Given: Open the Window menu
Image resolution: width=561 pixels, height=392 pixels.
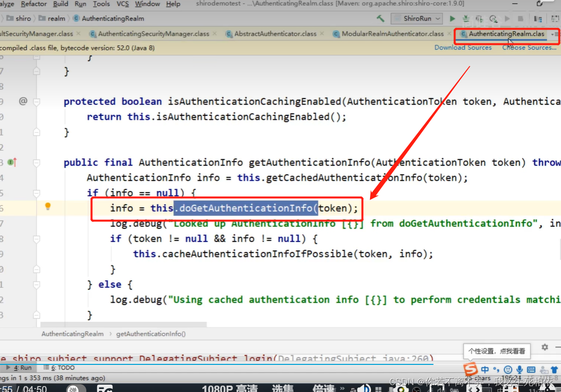Looking at the screenshot, I should (x=148, y=4).
